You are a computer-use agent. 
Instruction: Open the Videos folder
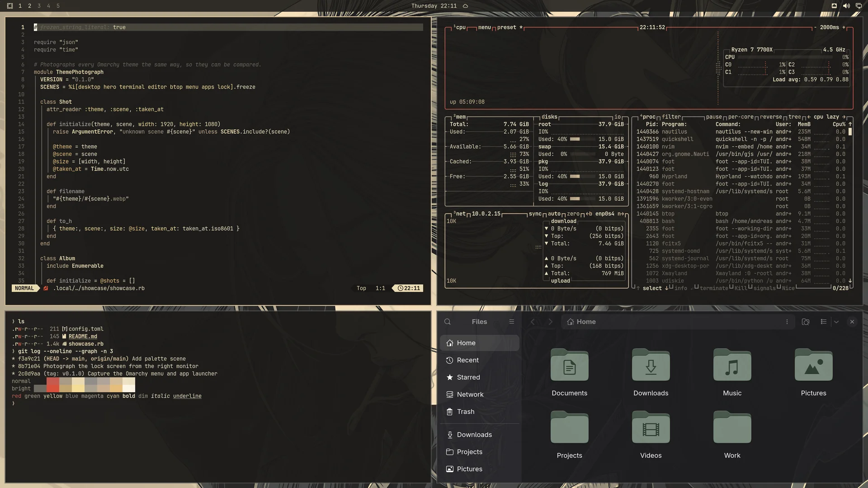[651, 435]
